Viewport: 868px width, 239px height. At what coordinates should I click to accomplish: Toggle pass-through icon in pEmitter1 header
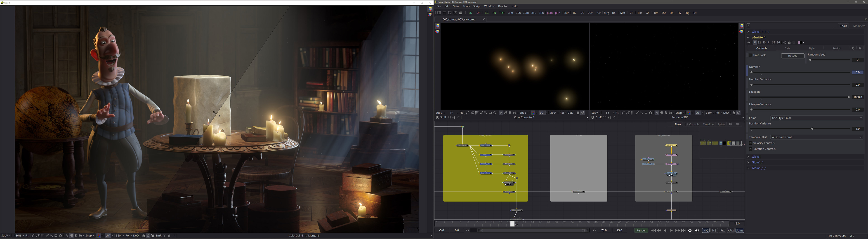click(785, 43)
